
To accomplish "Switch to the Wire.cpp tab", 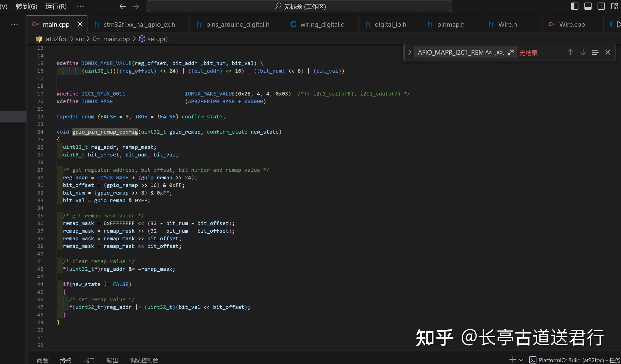I will 572,24.
